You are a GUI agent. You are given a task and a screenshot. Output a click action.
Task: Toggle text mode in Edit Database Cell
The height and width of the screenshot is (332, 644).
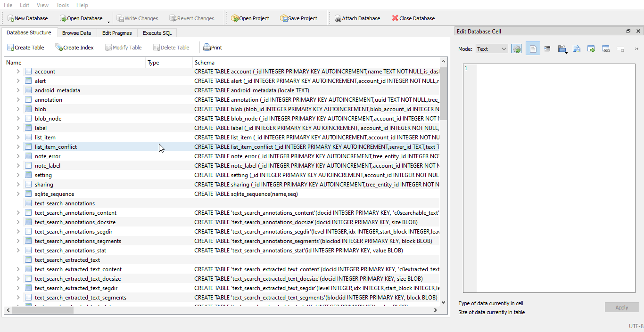click(533, 49)
